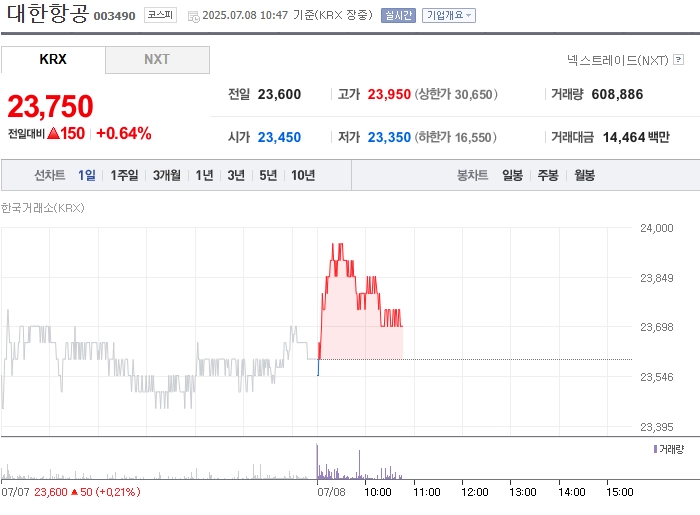The width and height of the screenshot is (700, 515).
Task: Click the 07/08 date label
Action: pyautogui.click(x=331, y=492)
